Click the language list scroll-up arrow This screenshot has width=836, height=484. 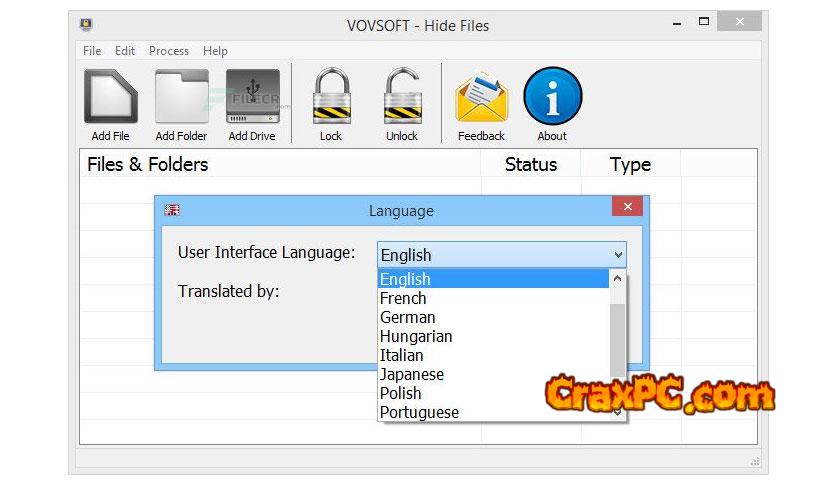(617, 278)
